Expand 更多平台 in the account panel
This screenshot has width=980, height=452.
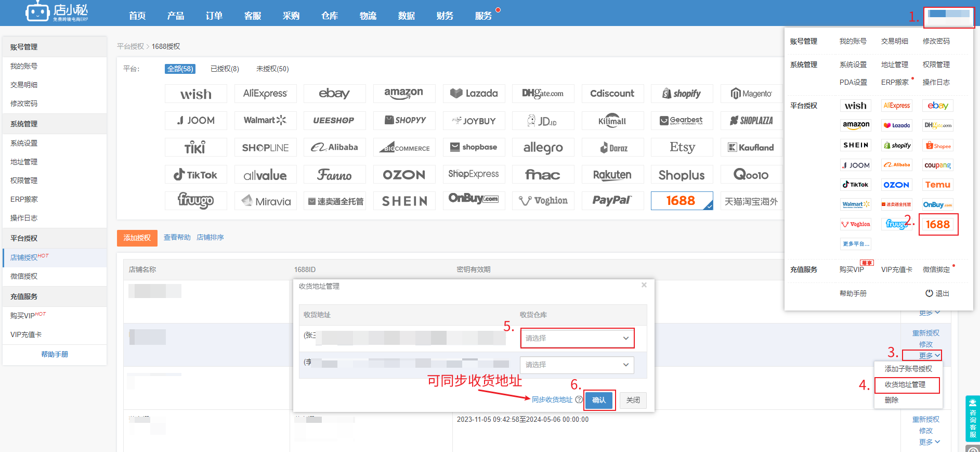(856, 243)
